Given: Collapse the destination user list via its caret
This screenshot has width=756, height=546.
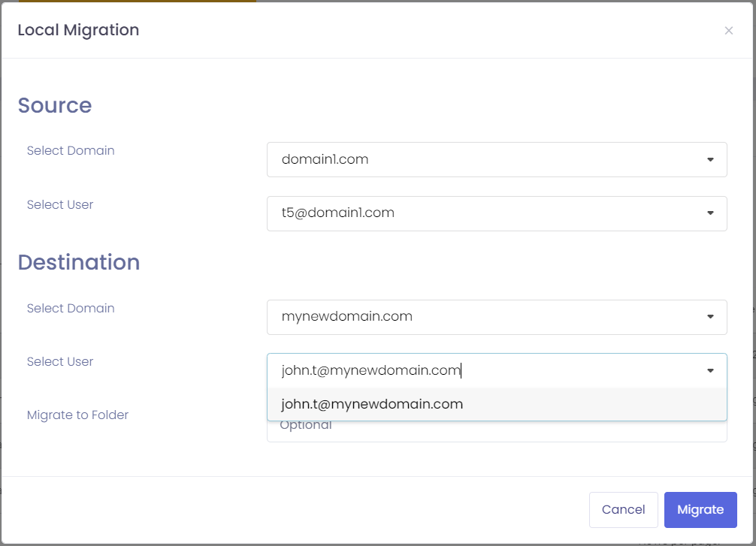Looking at the screenshot, I should pos(709,370).
